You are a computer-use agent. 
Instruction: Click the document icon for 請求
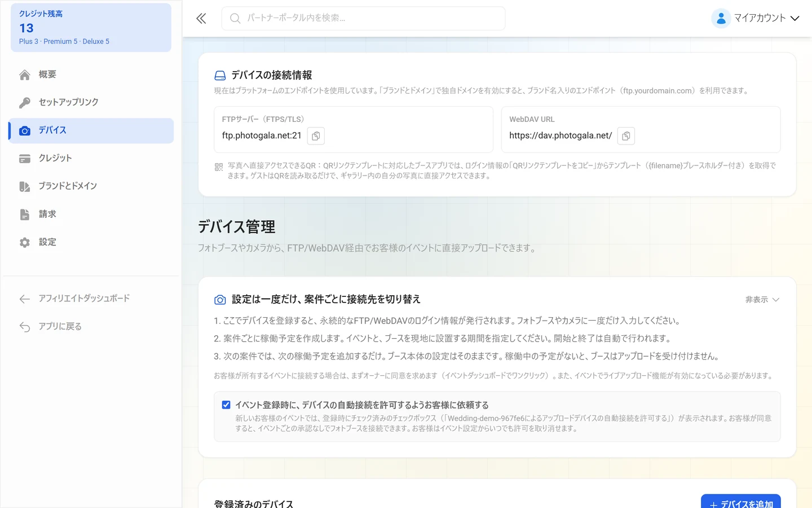[x=25, y=214]
